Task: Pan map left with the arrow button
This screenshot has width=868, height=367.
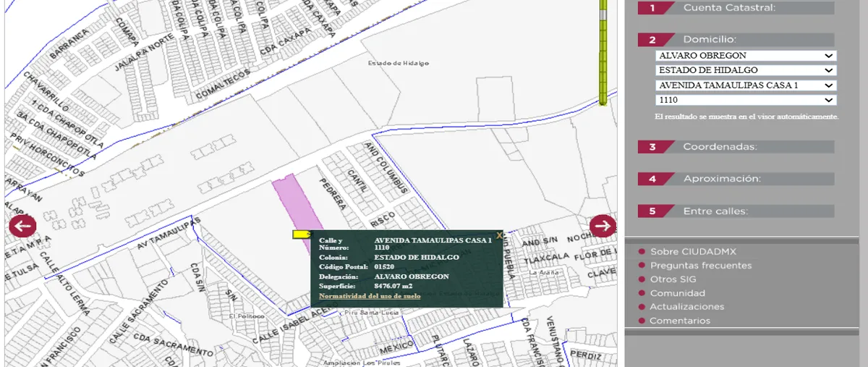Action: pyautogui.click(x=22, y=226)
